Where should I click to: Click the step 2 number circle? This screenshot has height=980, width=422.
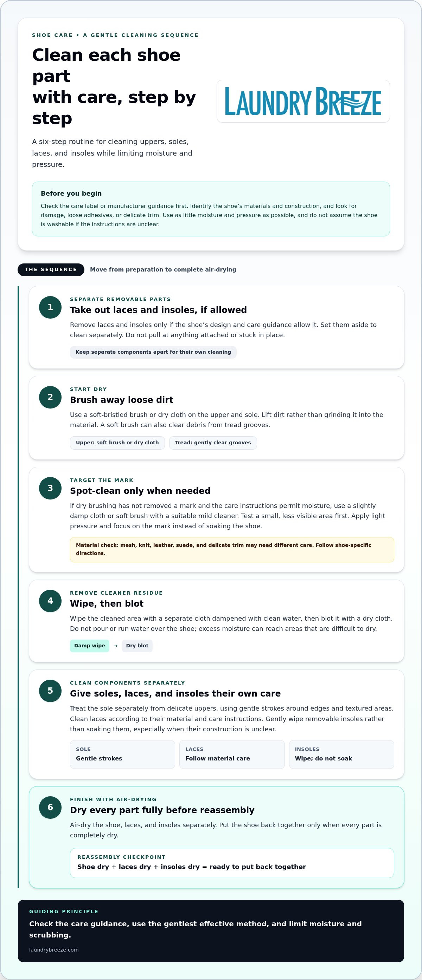click(50, 397)
